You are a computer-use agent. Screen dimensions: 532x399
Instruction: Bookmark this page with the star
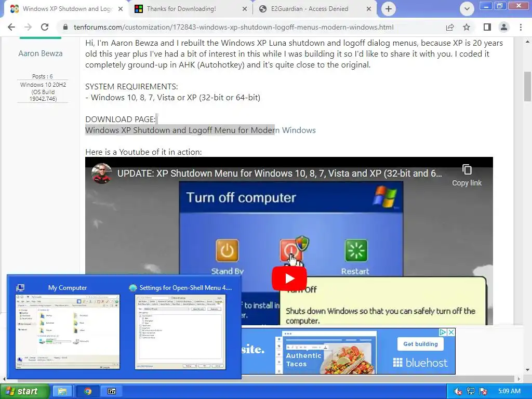coord(467,27)
